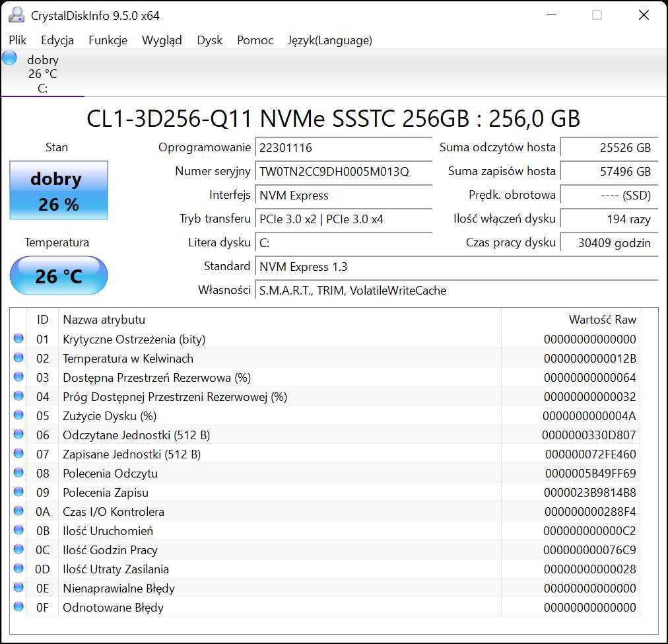Click the Wartość Raw column header
The height and width of the screenshot is (644, 668).
pyautogui.click(x=570, y=320)
